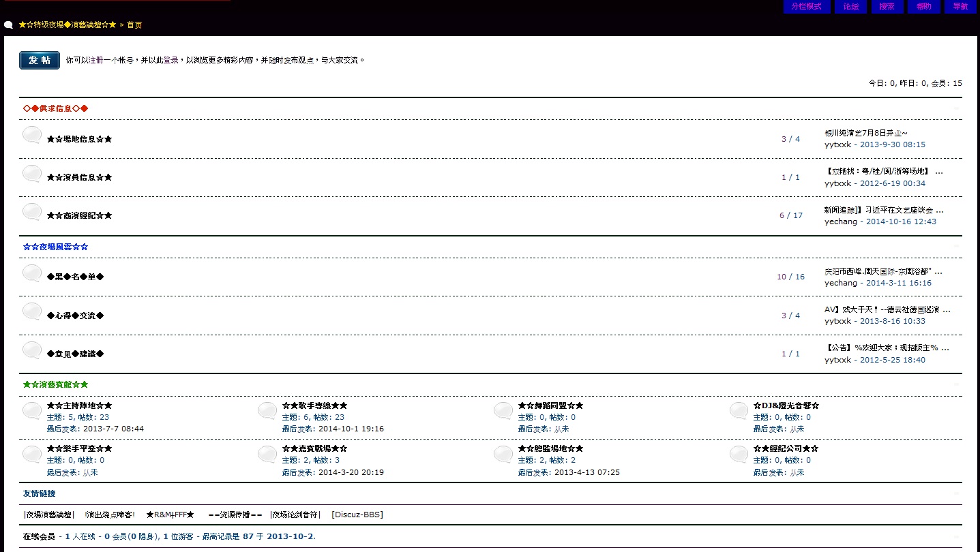This screenshot has width=980, height=552.
Task: Click the bubble icon beside ★☆演員信息☆★
Action: pyautogui.click(x=32, y=174)
